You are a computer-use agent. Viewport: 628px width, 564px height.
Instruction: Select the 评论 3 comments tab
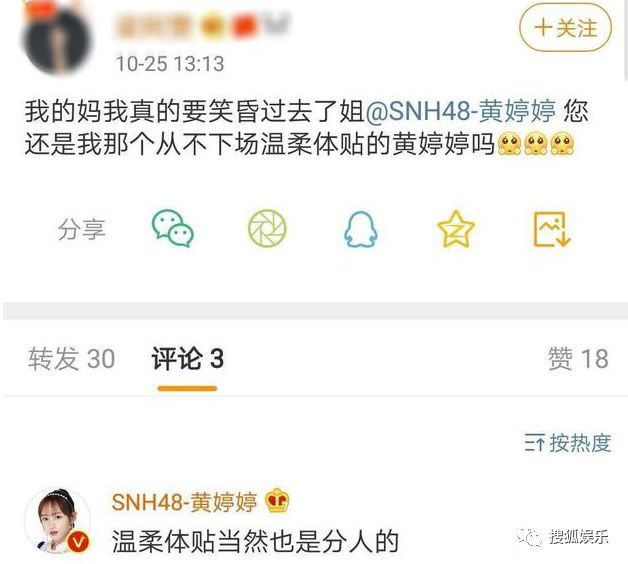coord(187,358)
